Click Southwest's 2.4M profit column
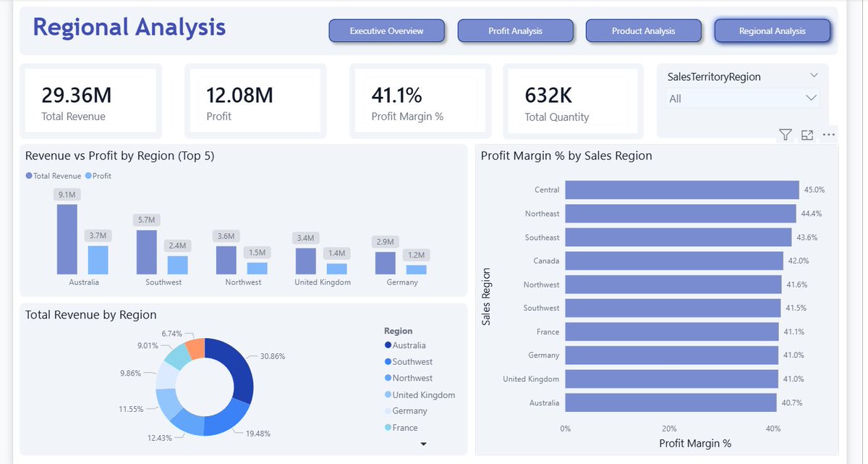 coord(177,265)
